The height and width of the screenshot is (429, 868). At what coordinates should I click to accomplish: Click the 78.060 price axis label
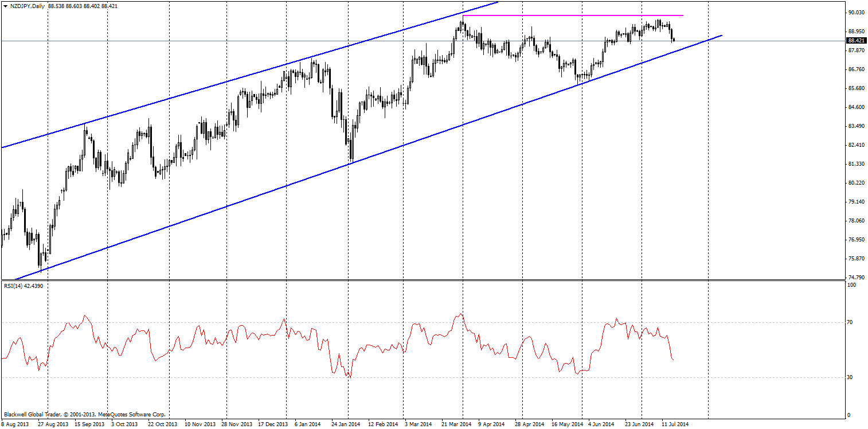[x=856, y=221]
